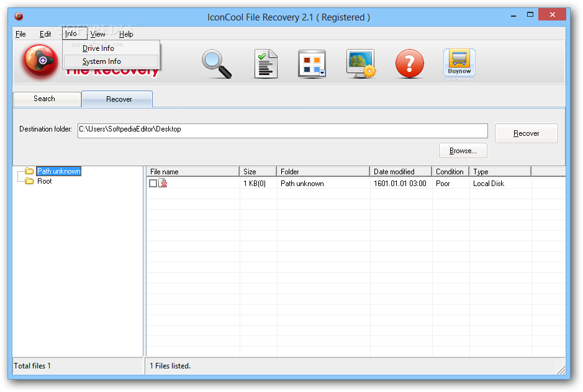The width and height of the screenshot is (583, 392).
Task: Minimize the IconCool File Recovery window
Action: [x=513, y=16]
